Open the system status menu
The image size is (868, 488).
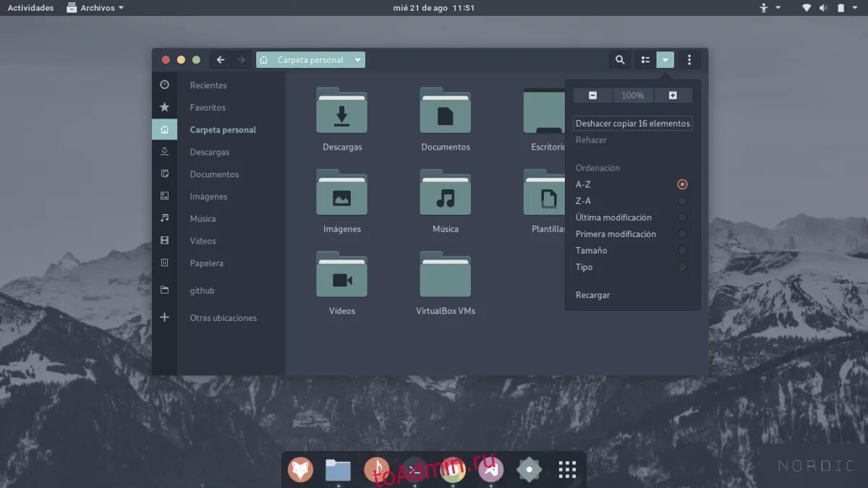(830, 8)
